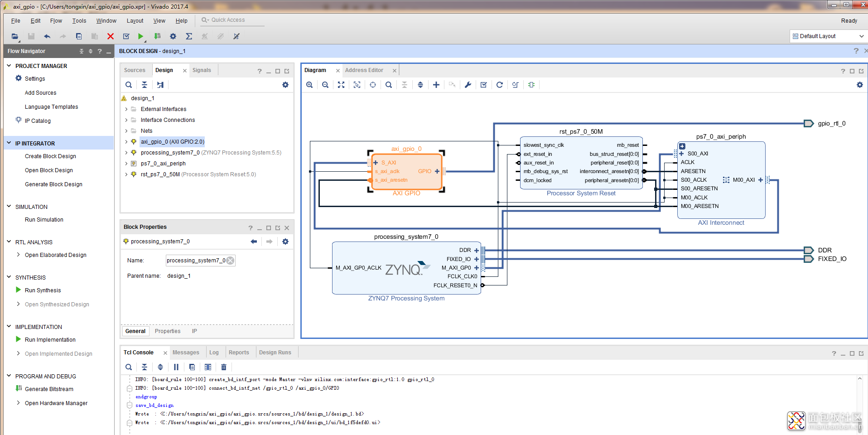Viewport: 868px width, 435px height.
Task: Expand Open Elaborated Design entry
Action: pyautogui.click(x=18, y=255)
